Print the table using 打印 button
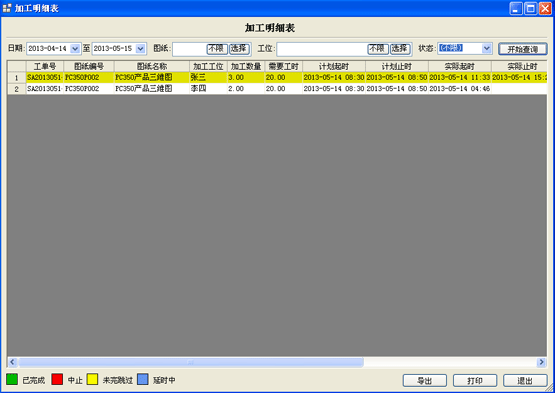555x393 pixels. pos(475,381)
